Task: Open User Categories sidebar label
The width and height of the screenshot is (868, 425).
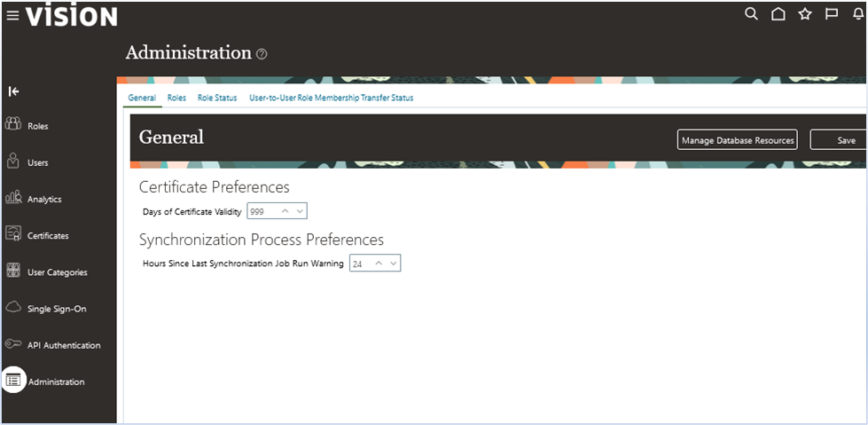Action: [58, 272]
